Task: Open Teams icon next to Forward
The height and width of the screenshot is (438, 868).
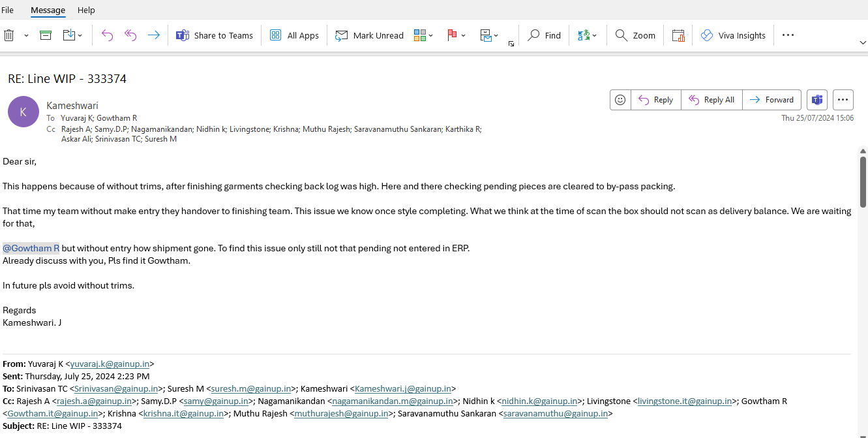Action: [x=816, y=100]
